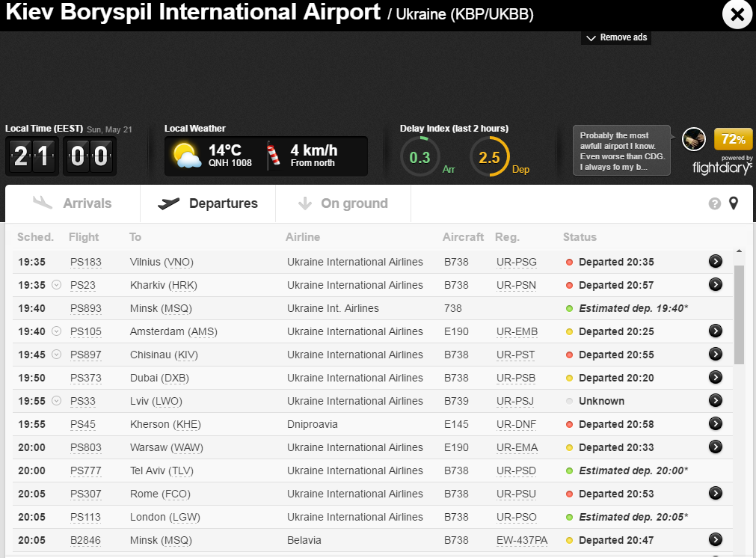
Task: Open flight number link PS307
Action: tap(85, 494)
